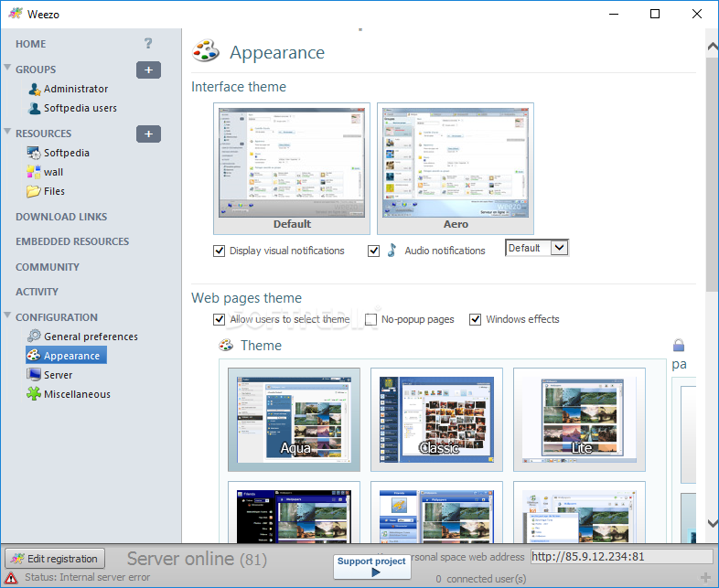
Task: Click the Miscellaneous puzzle icon
Action: (x=34, y=394)
